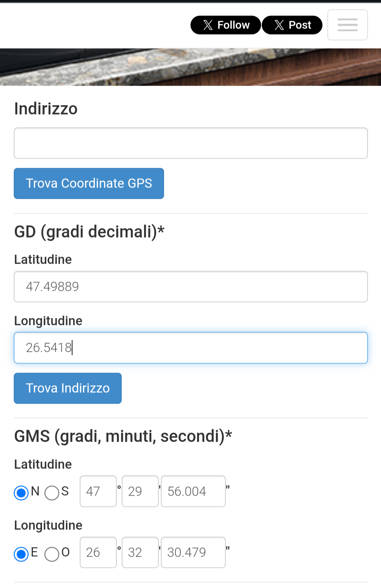This screenshot has width=381, height=588.
Task: Click the longitude minutes field showing 32
Action: click(140, 552)
